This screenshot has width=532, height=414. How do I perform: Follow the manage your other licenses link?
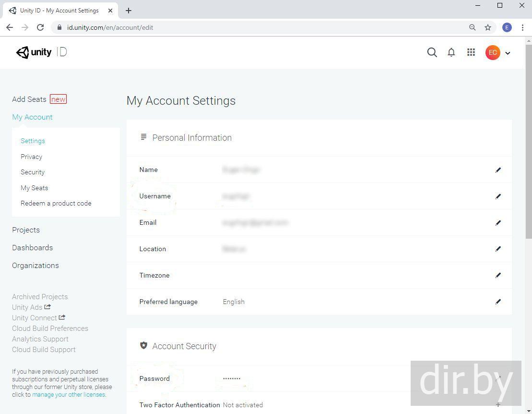[x=69, y=395]
